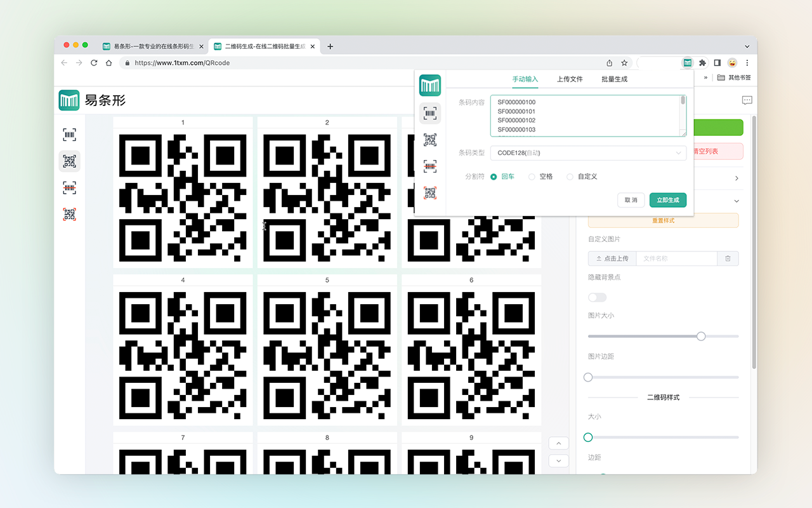Show hidden bookmarks with the double chevron
Screen dimensions: 812x508
pyautogui.click(x=705, y=77)
